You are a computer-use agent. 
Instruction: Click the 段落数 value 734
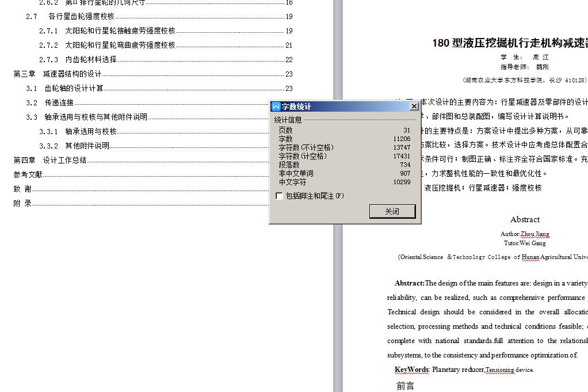point(406,165)
